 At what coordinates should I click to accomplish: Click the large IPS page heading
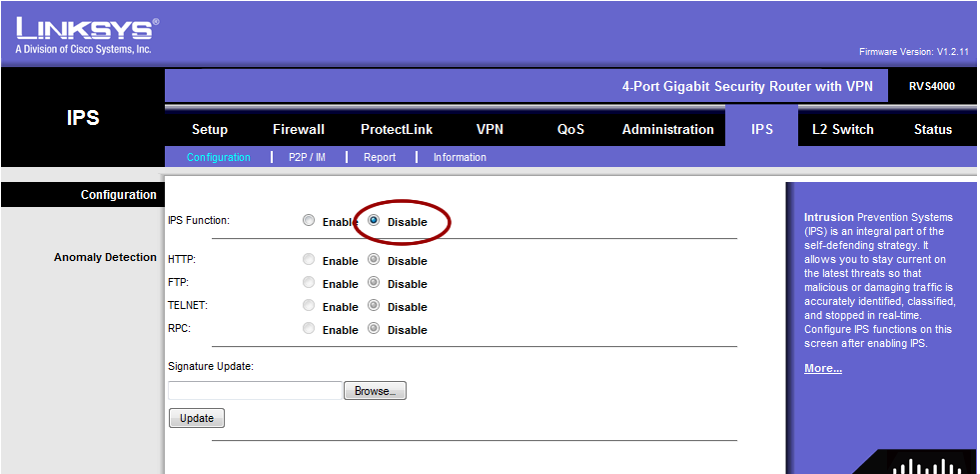tap(83, 118)
